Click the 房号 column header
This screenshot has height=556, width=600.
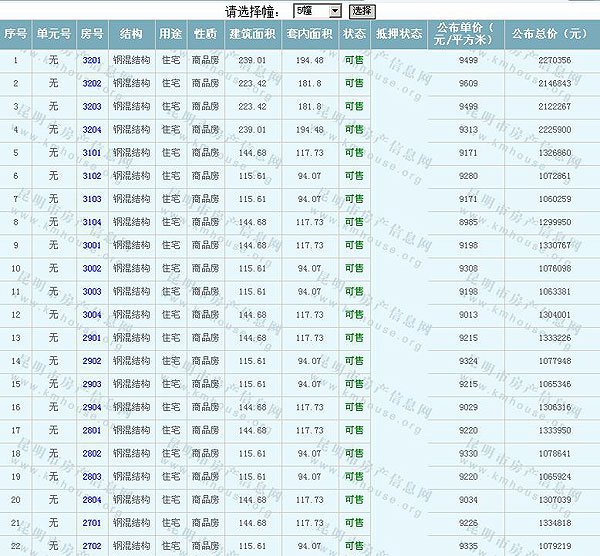[x=92, y=33]
